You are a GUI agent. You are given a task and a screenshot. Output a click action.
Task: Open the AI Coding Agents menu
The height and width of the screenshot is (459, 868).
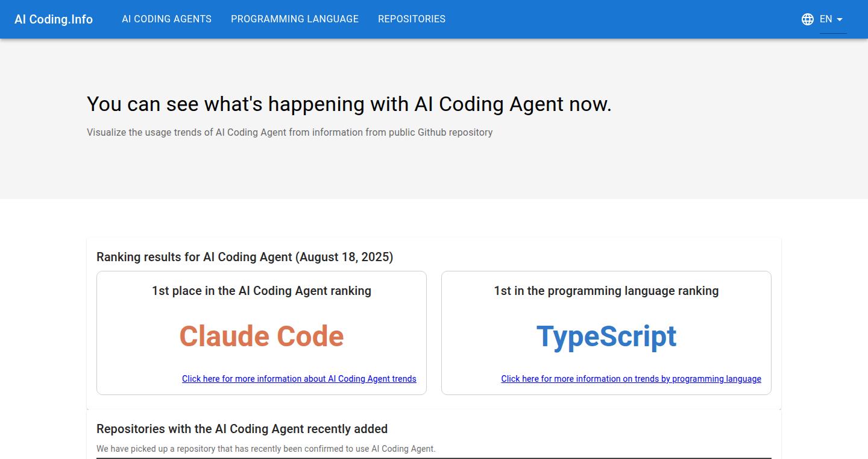point(166,19)
